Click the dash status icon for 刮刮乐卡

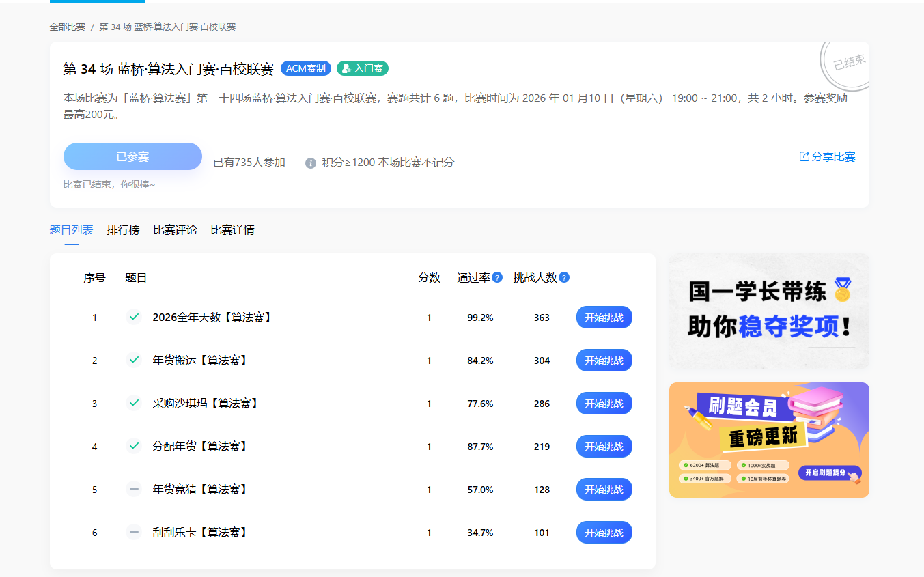tap(134, 533)
